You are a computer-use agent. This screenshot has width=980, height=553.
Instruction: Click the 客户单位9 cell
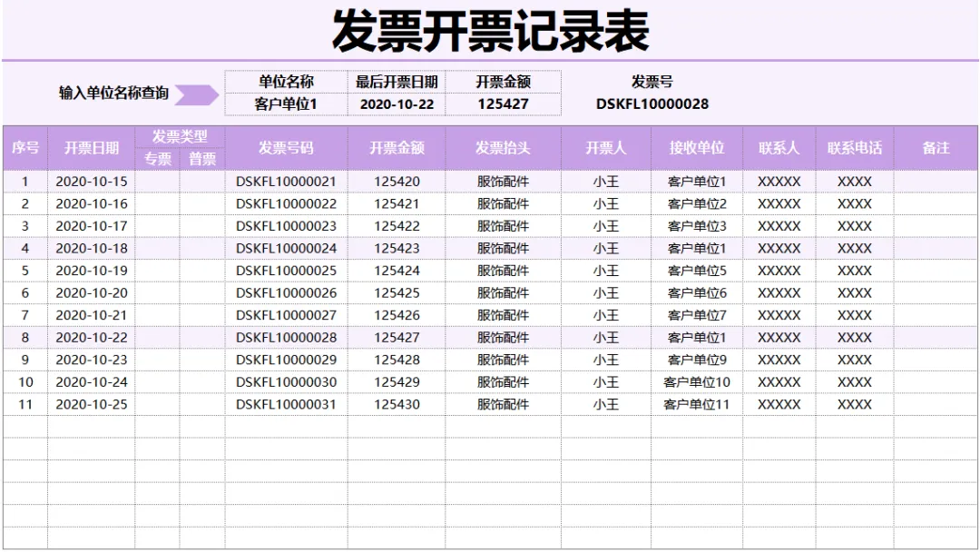click(x=697, y=360)
